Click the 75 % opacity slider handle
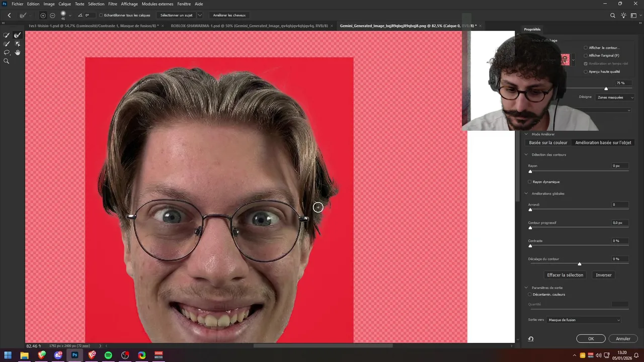Screen dimensions: 644x362 [606, 88]
